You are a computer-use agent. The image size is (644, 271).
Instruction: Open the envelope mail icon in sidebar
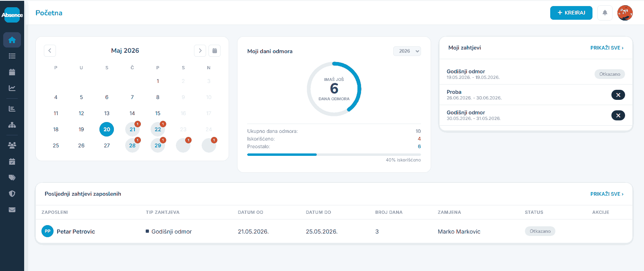(x=12, y=210)
